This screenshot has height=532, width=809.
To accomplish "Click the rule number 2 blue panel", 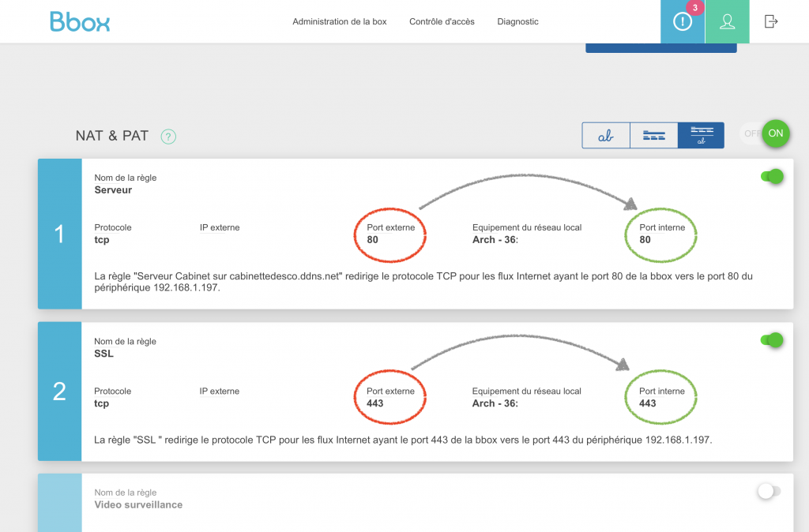I will tap(59, 392).
